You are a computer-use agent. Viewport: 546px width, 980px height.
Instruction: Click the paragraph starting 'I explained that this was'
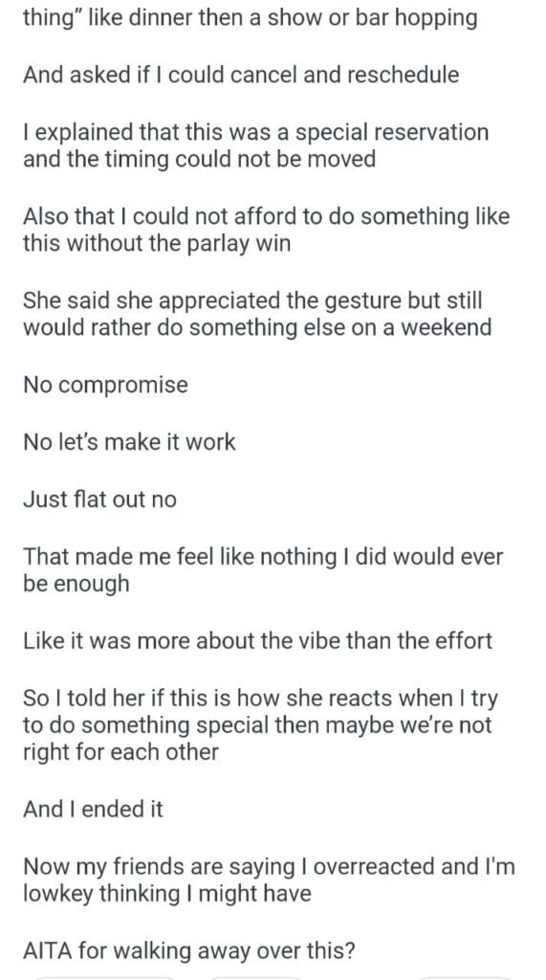click(256, 145)
